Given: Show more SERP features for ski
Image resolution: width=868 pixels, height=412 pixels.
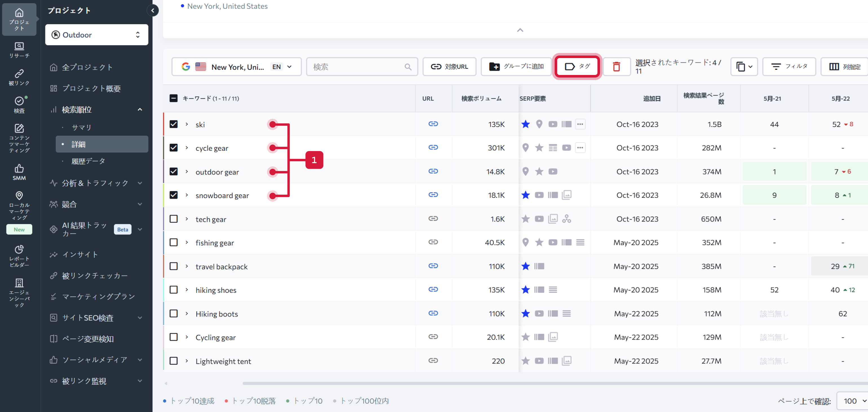Looking at the screenshot, I should point(580,124).
